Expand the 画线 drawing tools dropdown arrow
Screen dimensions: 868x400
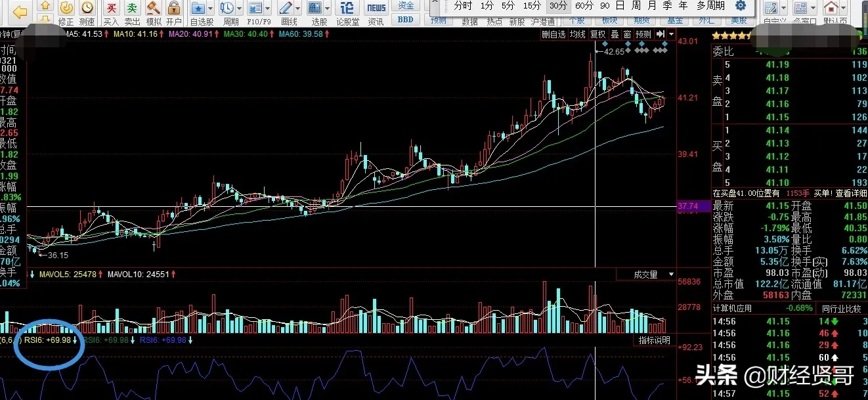[297, 8]
